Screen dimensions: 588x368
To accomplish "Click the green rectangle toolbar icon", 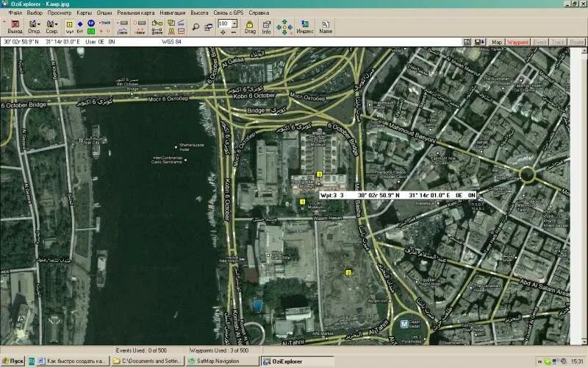I will coord(90,32).
